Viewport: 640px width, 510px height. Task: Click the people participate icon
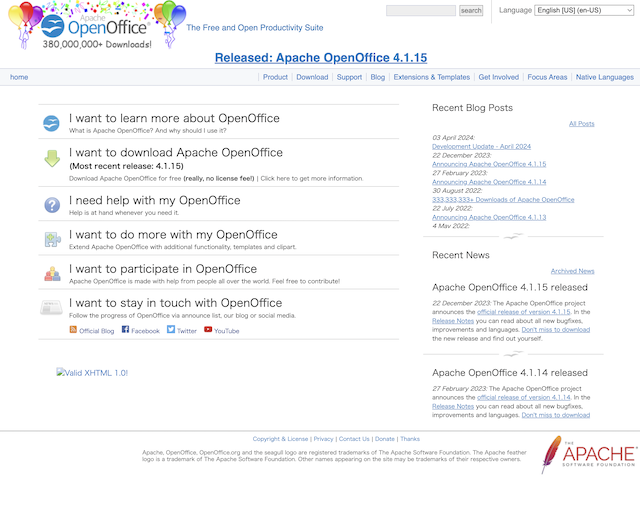(x=52, y=274)
